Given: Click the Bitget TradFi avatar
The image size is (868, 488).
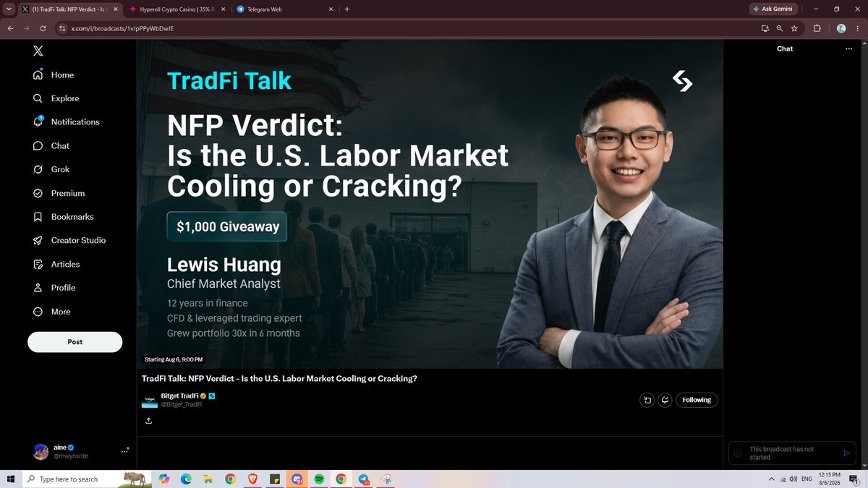Looking at the screenshot, I should 149,401.
